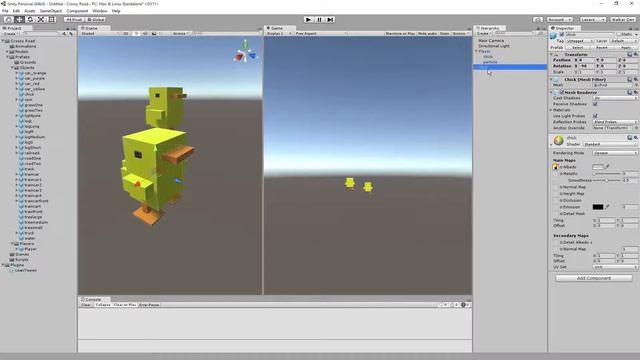This screenshot has height=360, width=640.
Task: Select Main Camera in Hierarchy
Action: (x=491, y=40)
